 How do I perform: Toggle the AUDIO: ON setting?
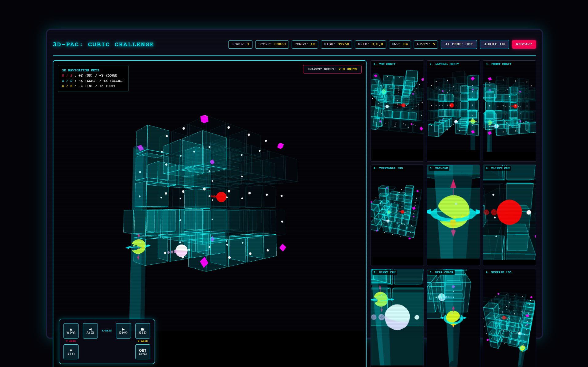494,44
